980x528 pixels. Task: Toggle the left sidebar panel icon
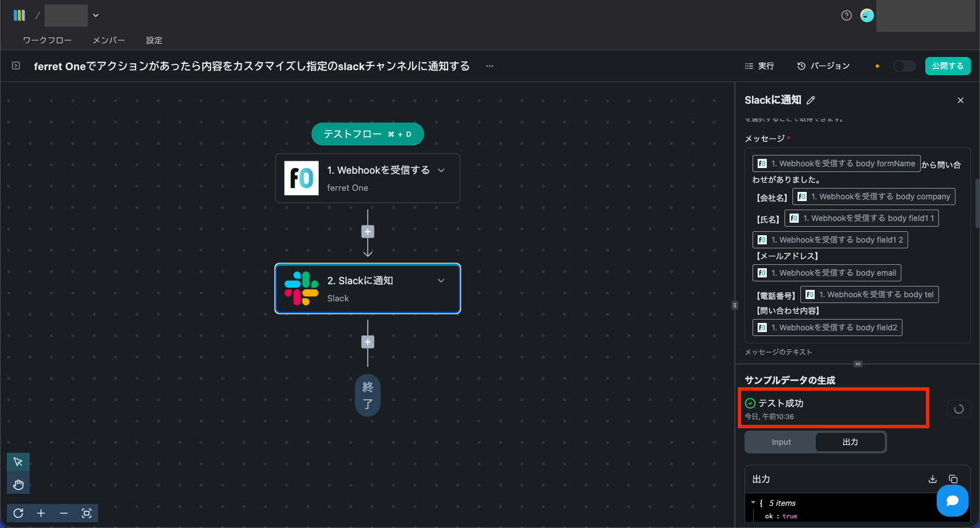[16, 66]
